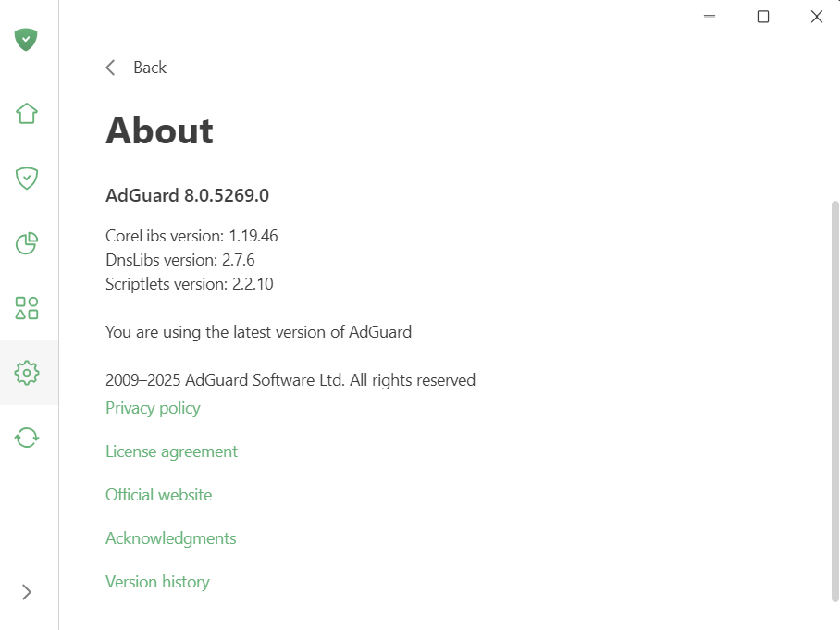Maximize the AdGuard window

[763, 17]
